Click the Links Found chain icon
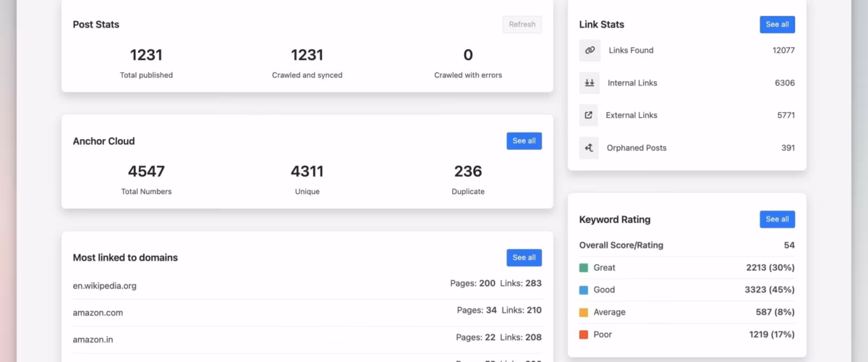Image resolution: width=868 pixels, height=362 pixels. coord(589,51)
